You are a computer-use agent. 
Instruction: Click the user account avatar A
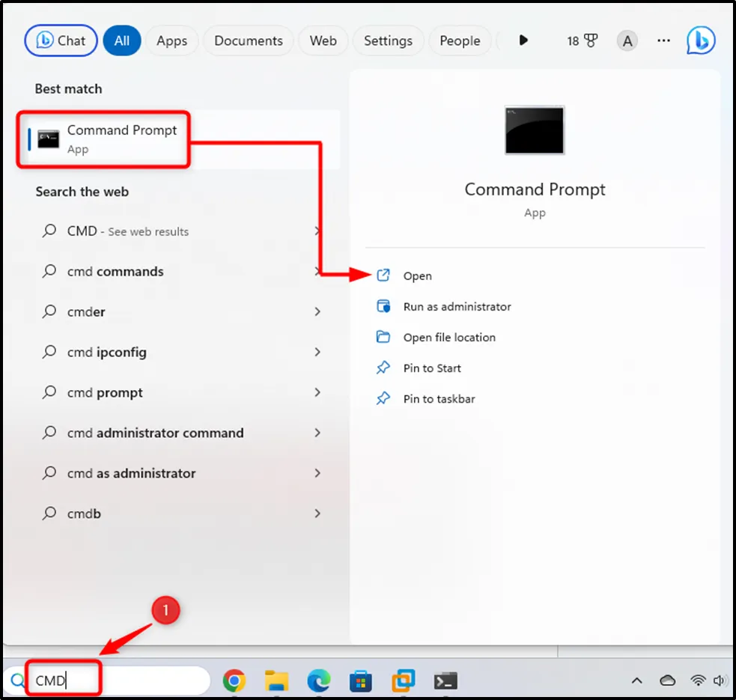(x=627, y=40)
